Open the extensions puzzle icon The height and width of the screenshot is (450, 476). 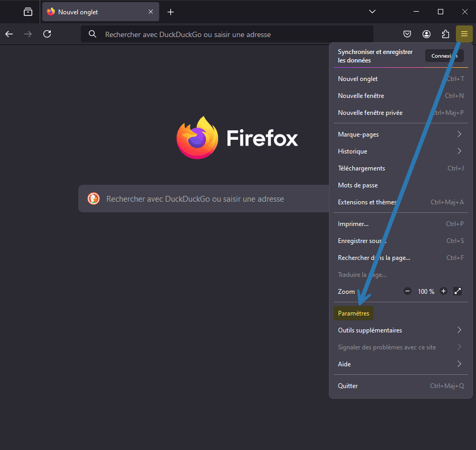click(445, 34)
